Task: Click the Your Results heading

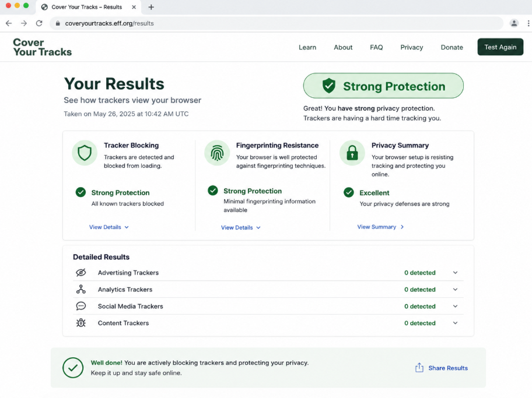Action: [114, 83]
